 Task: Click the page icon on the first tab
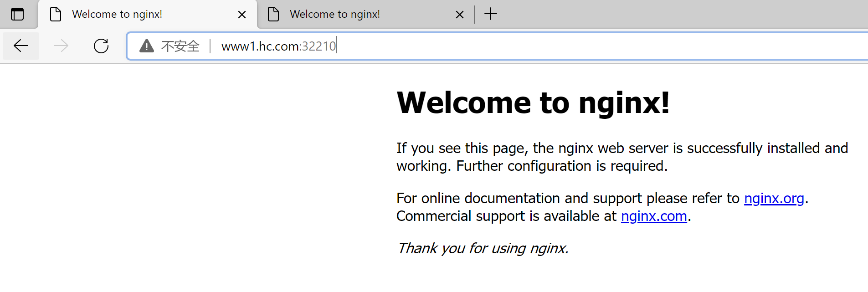(56, 14)
